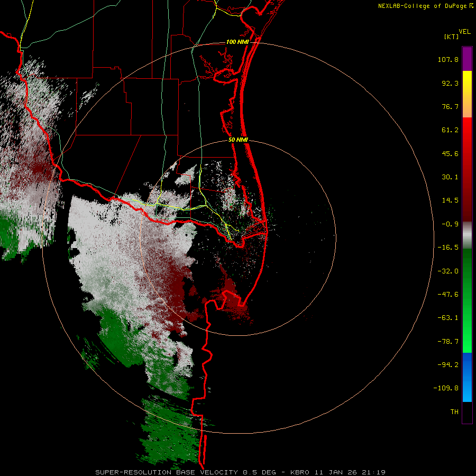Click the 45.6 velocity scale value
Viewport: 476px width, 476px height.
pos(450,153)
